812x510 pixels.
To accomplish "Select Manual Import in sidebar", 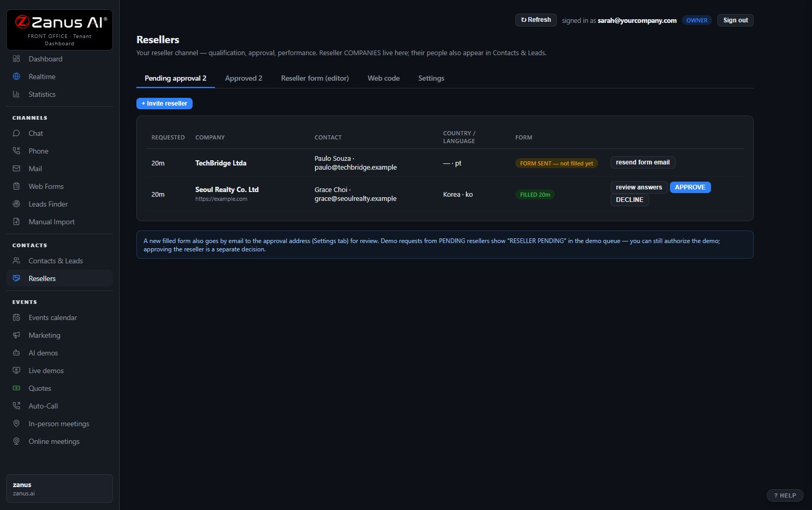I will (x=59, y=222).
